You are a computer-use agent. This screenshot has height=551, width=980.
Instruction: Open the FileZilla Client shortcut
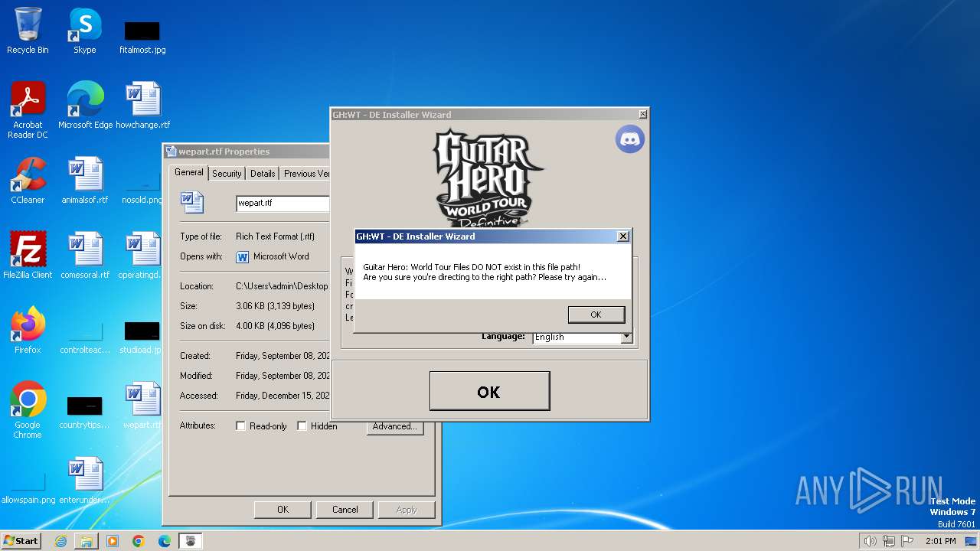coord(28,255)
